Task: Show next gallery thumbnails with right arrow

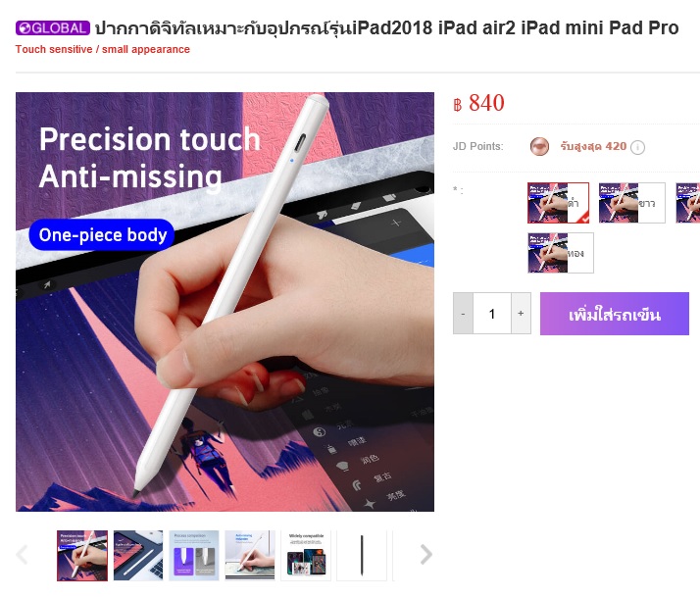Action: click(x=426, y=554)
